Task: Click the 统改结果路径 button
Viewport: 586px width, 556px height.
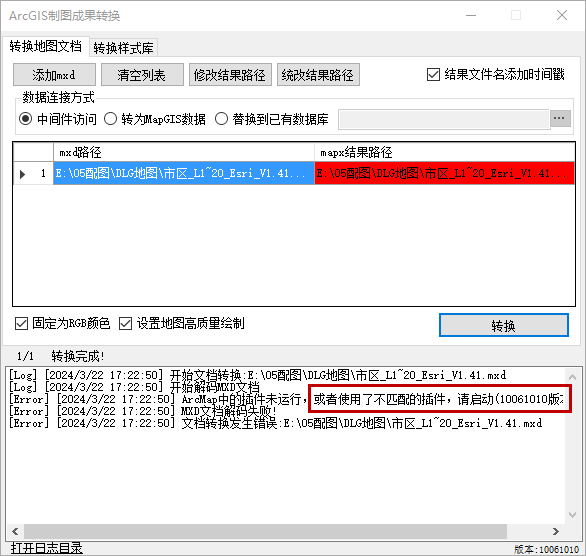Action: [x=318, y=75]
